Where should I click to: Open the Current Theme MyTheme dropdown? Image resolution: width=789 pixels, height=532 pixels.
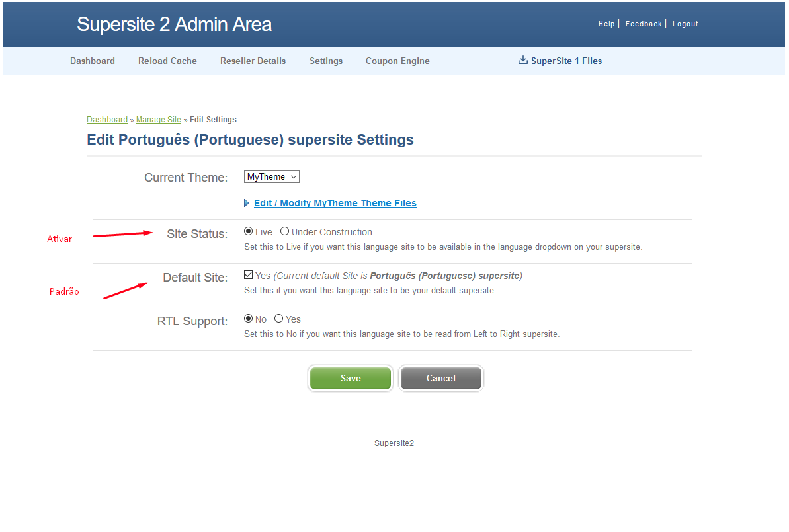[272, 176]
